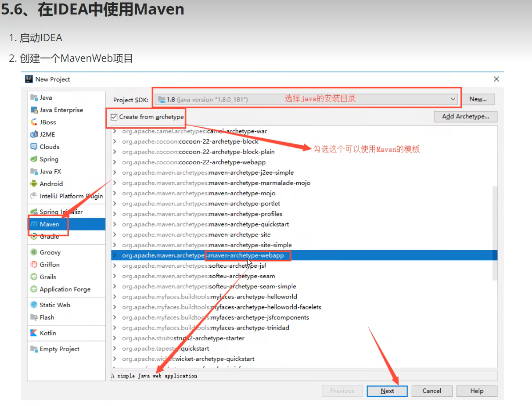The height and width of the screenshot is (406, 532).
Task: Click the Cancel button
Action: coord(432,391)
